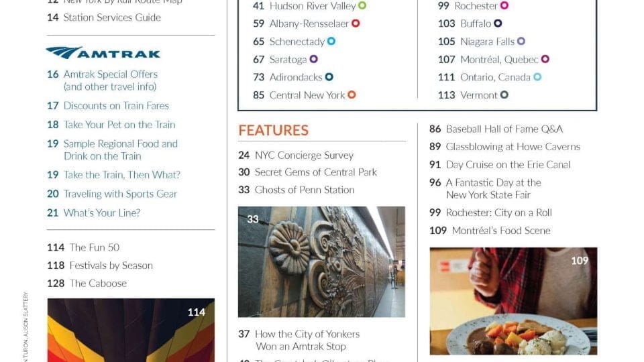
Task: Click the magenta circle next to Rochester
Action: click(504, 6)
